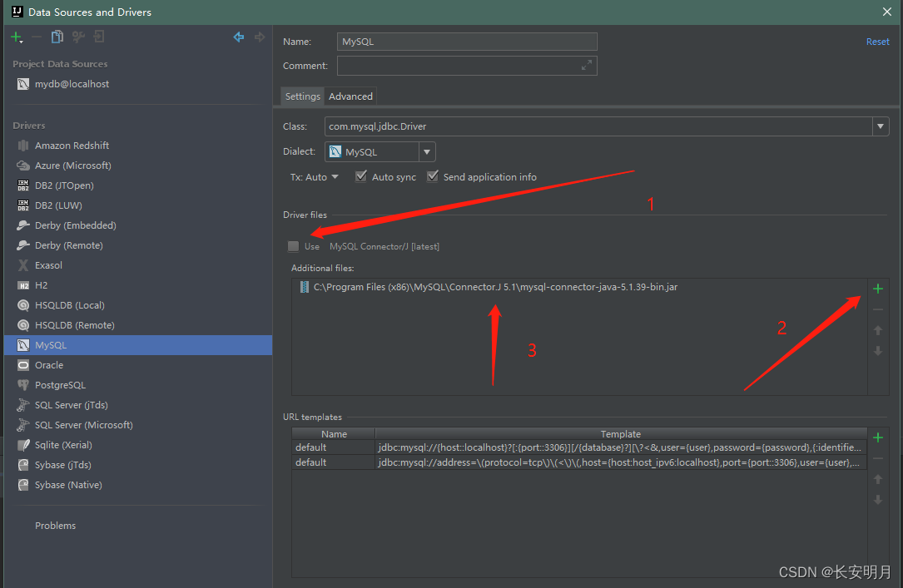The height and width of the screenshot is (588, 903).
Task: Expand the Comment field editor
Action: (586, 66)
